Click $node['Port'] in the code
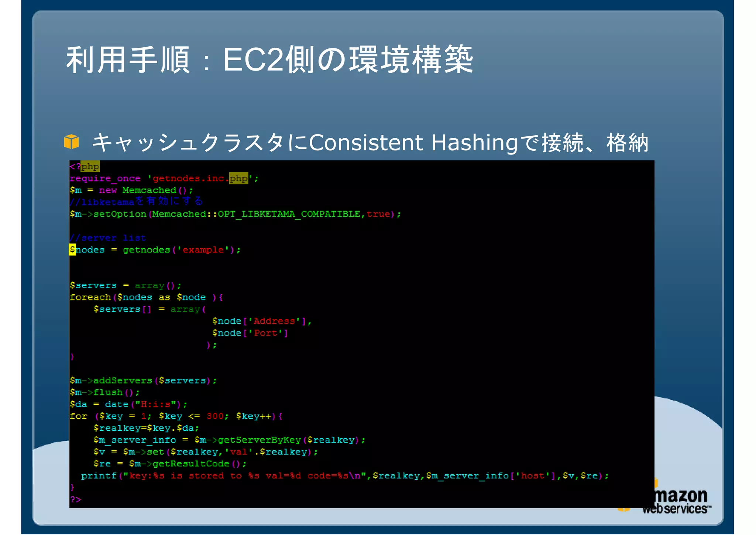The width and height of the screenshot is (756, 535). coord(250,333)
